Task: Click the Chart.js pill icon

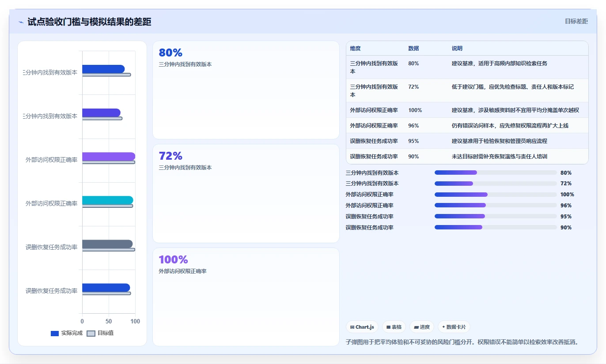Action: click(x=352, y=327)
